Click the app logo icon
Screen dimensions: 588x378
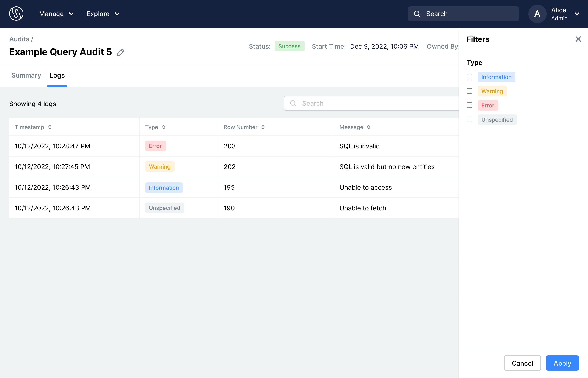click(16, 14)
